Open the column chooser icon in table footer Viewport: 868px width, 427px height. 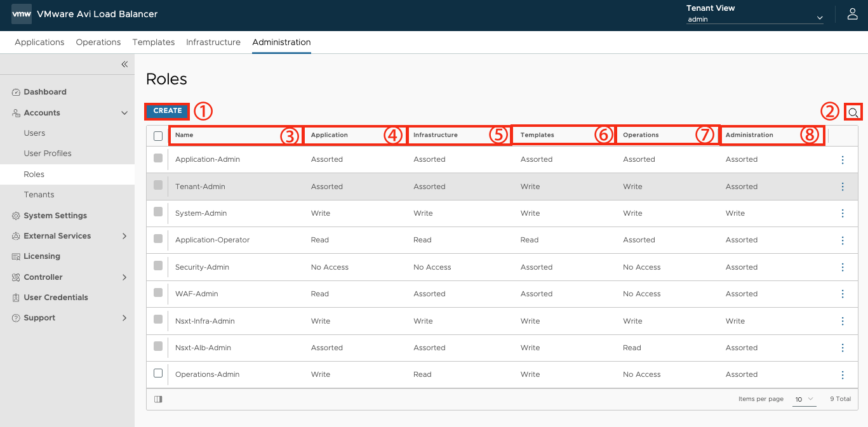(158, 399)
